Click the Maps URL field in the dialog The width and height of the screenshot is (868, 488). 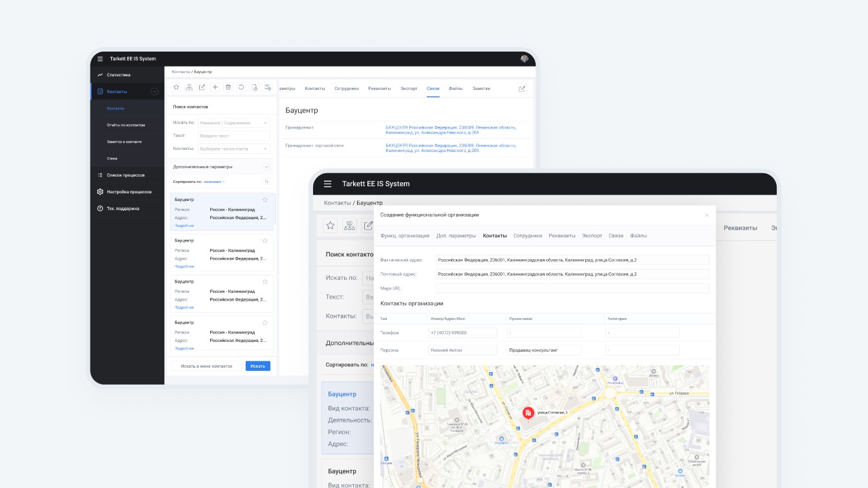coord(572,288)
